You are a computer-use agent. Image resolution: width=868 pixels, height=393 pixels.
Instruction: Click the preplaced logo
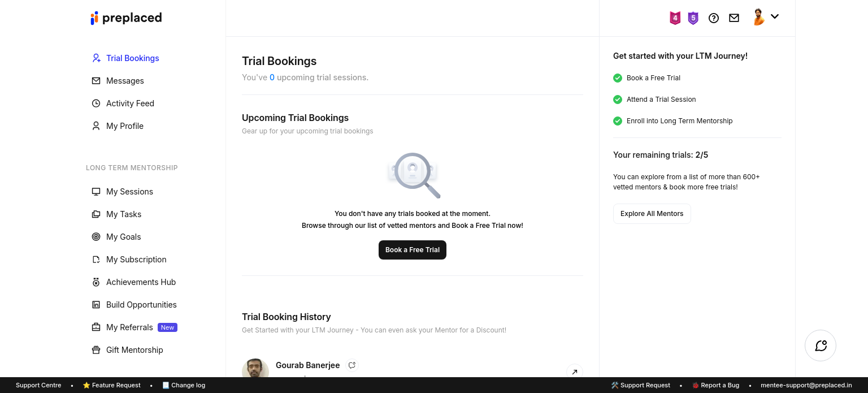coord(126,18)
